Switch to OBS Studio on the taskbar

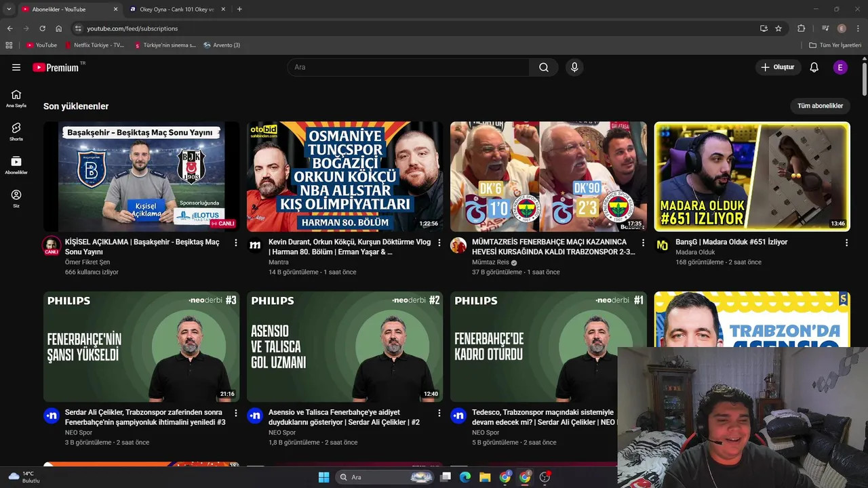[x=545, y=477]
